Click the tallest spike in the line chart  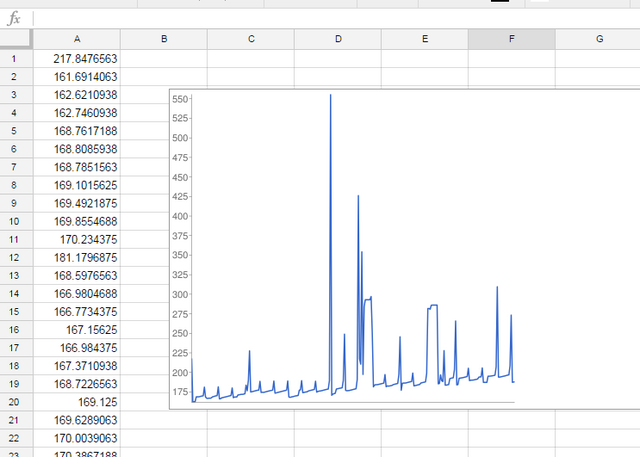click(331, 96)
